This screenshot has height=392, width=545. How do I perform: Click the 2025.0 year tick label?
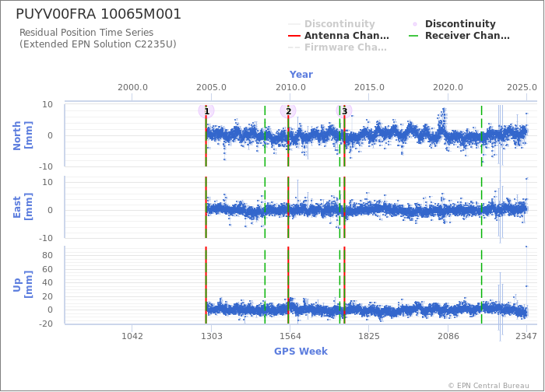point(522,87)
